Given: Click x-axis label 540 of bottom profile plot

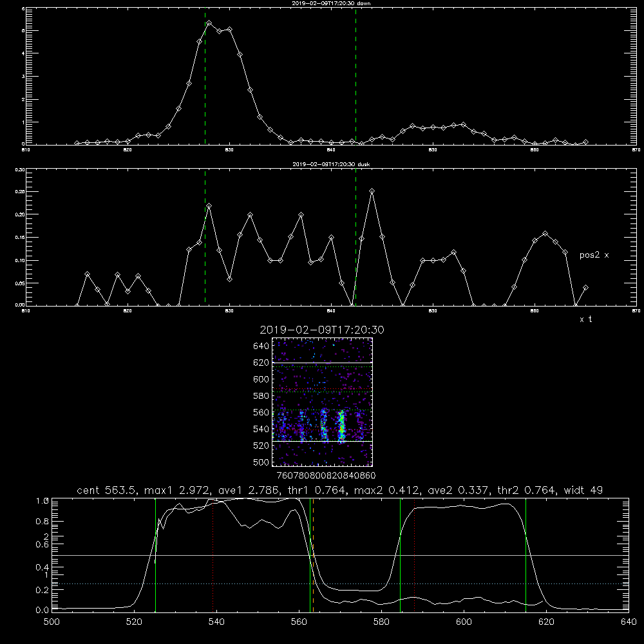Looking at the screenshot, I should (216, 622).
